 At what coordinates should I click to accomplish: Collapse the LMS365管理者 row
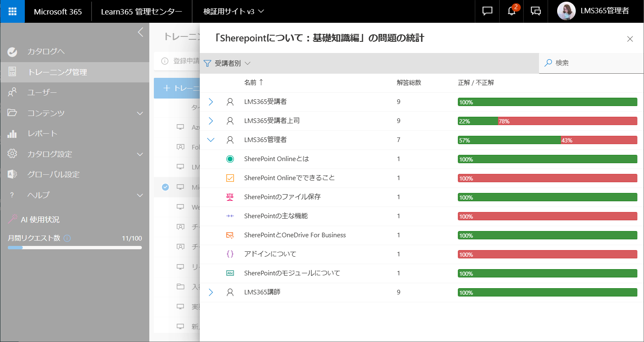point(211,140)
